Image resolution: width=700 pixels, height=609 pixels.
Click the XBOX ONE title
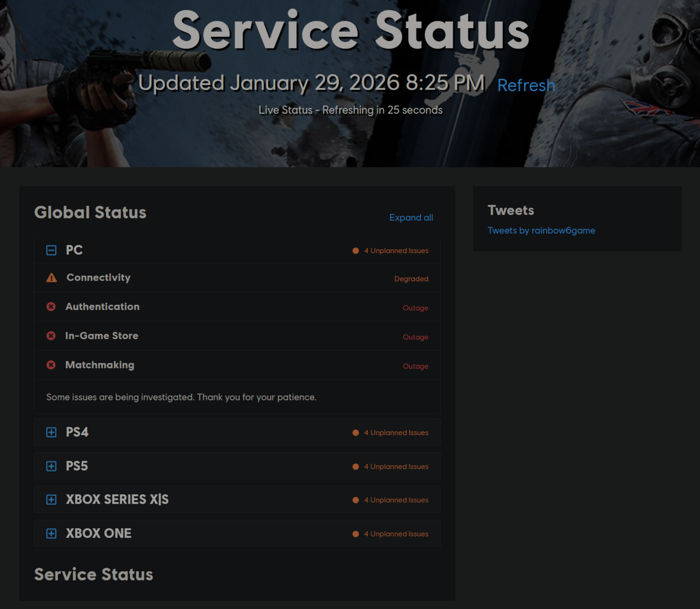point(99,533)
